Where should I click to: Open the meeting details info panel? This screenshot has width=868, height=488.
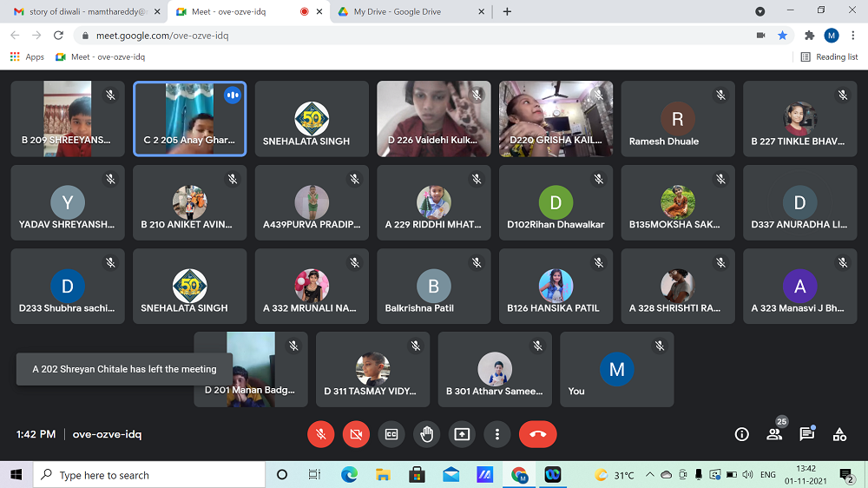click(x=741, y=434)
